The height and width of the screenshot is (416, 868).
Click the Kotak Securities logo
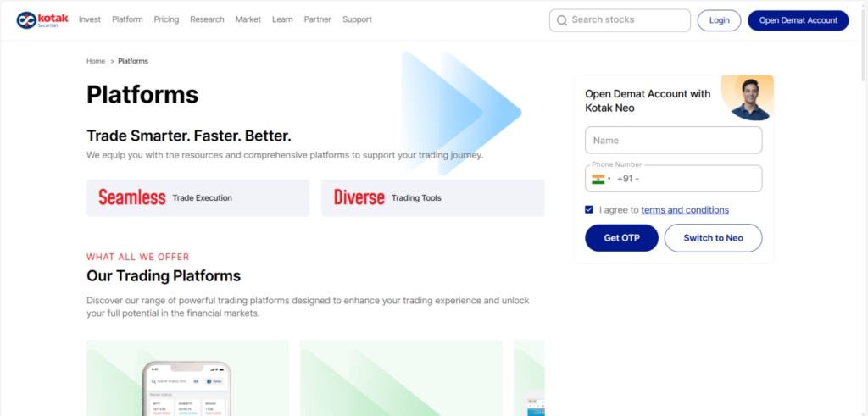tap(42, 20)
